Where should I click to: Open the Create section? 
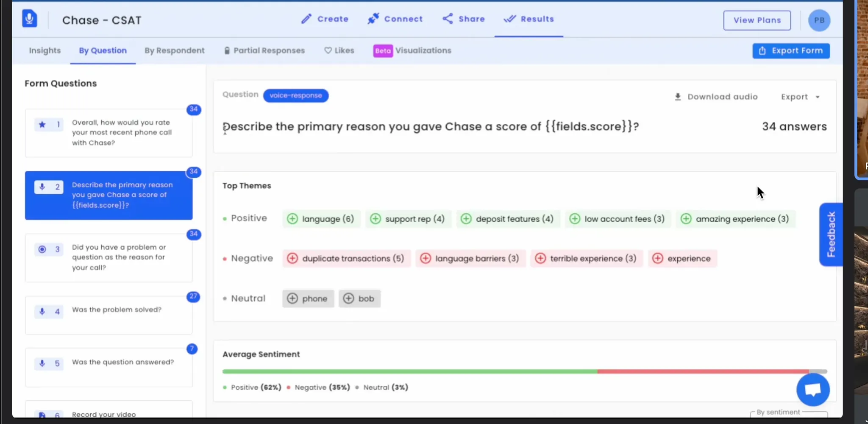point(325,19)
